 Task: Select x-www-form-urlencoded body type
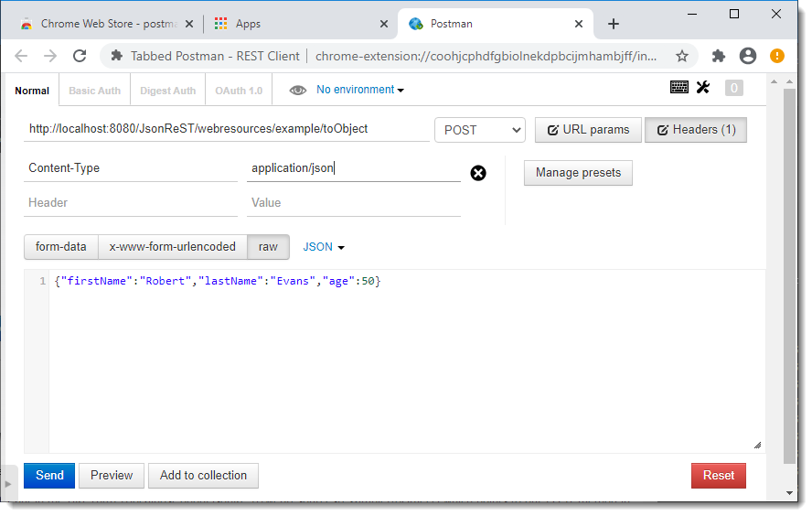coord(173,247)
